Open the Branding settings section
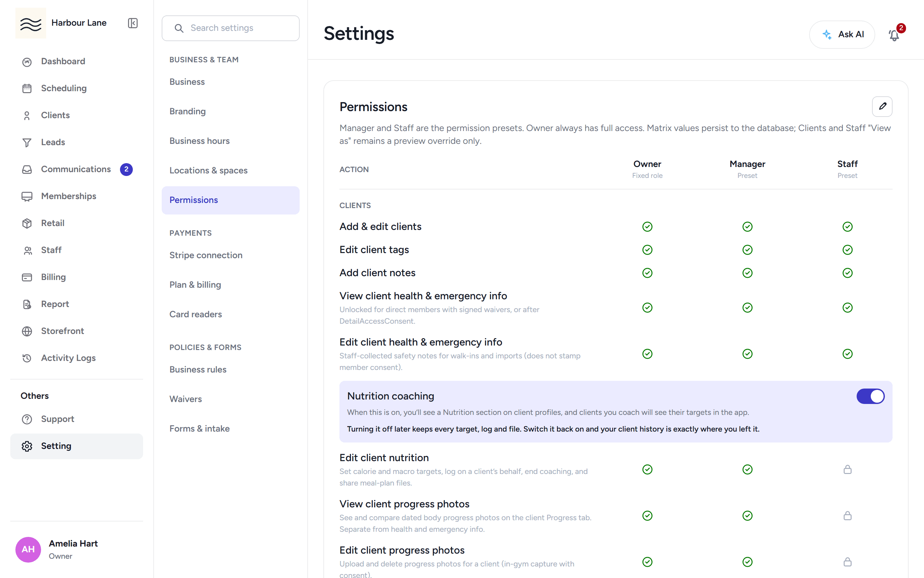This screenshot has width=924, height=578. (x=230, y=111)
